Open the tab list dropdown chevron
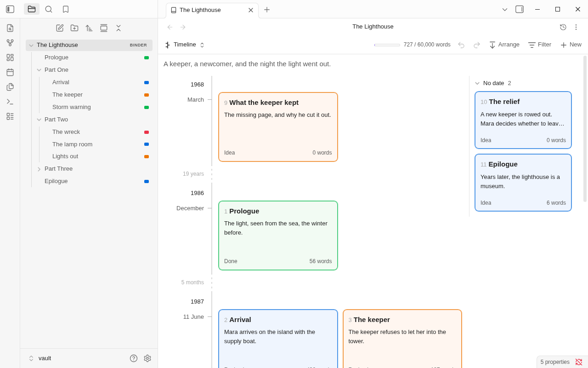Screen dimensions: 588x368 point(505,9)
